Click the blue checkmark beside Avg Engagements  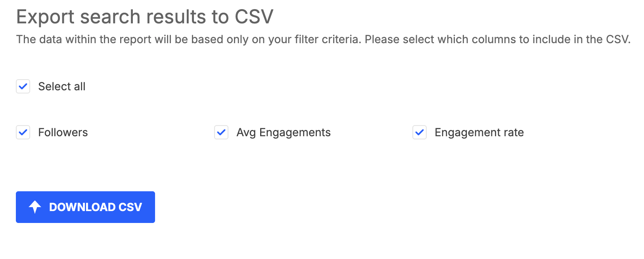click(x=221, y=132)
